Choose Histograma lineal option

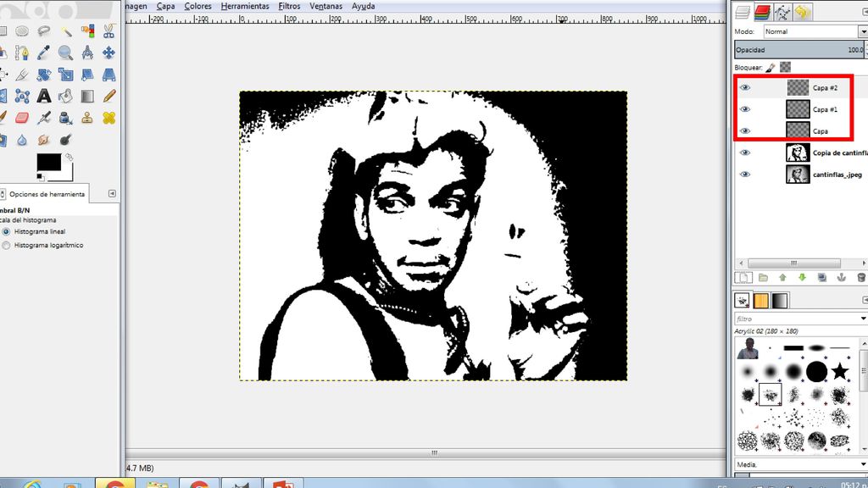(x=6, y=232)
